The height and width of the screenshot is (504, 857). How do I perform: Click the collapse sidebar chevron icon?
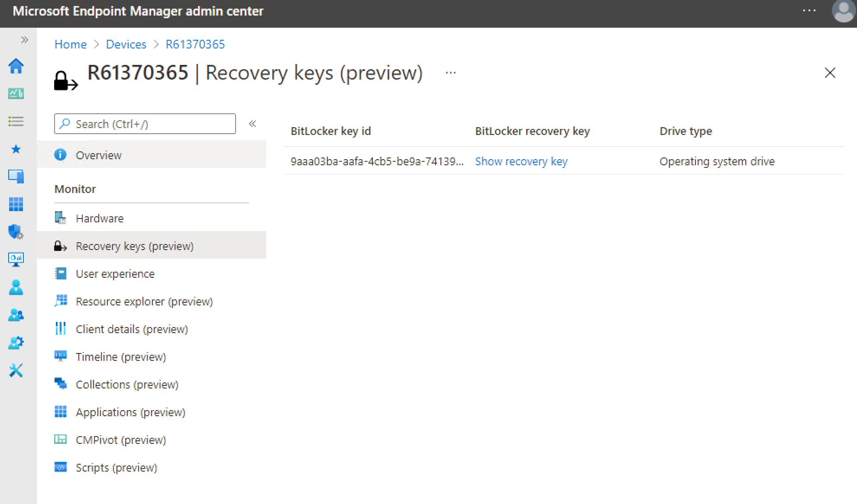[x=252, y=124]
